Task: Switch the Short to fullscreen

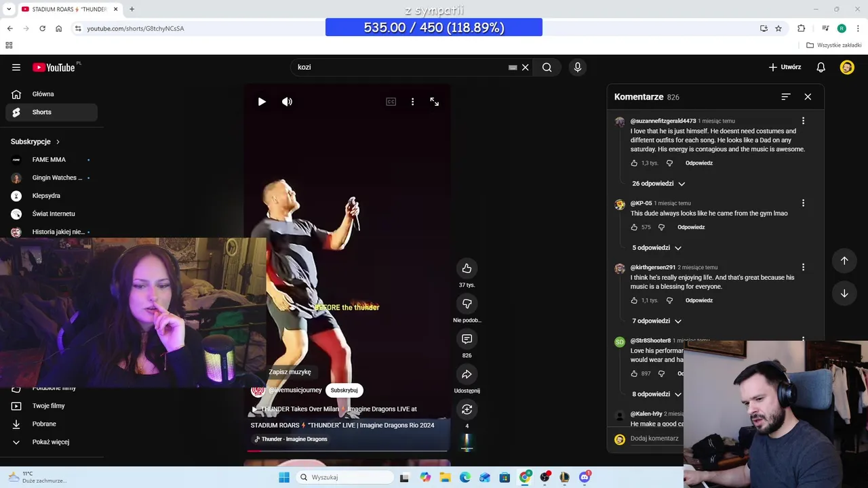Action: 435,102
